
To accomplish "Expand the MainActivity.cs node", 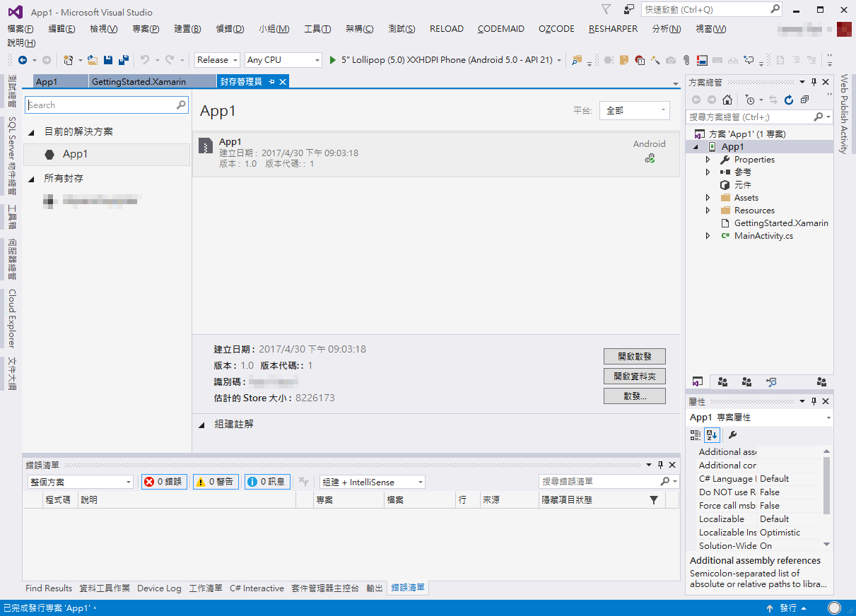I will 708,236.
